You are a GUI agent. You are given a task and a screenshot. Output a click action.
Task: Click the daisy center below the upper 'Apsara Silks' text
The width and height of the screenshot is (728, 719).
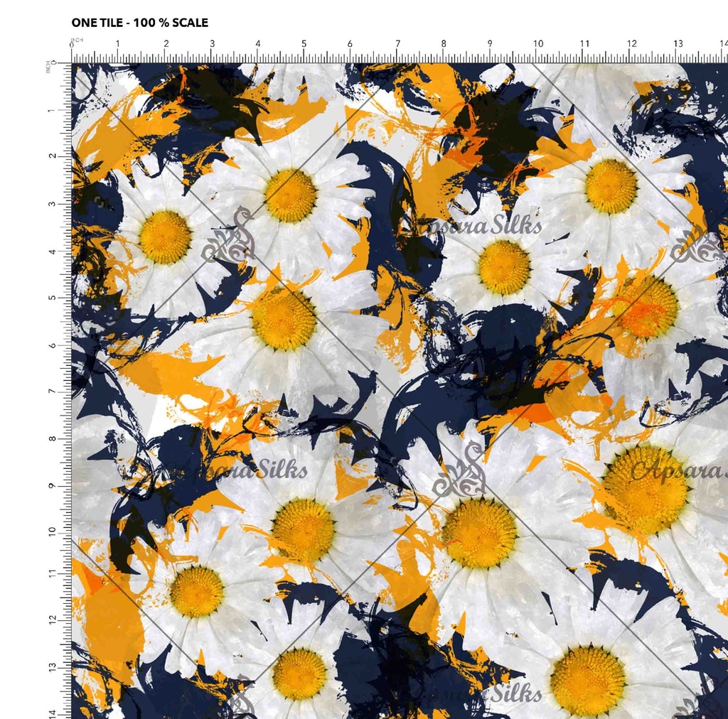pyautogui.click(x=504, y=266)
